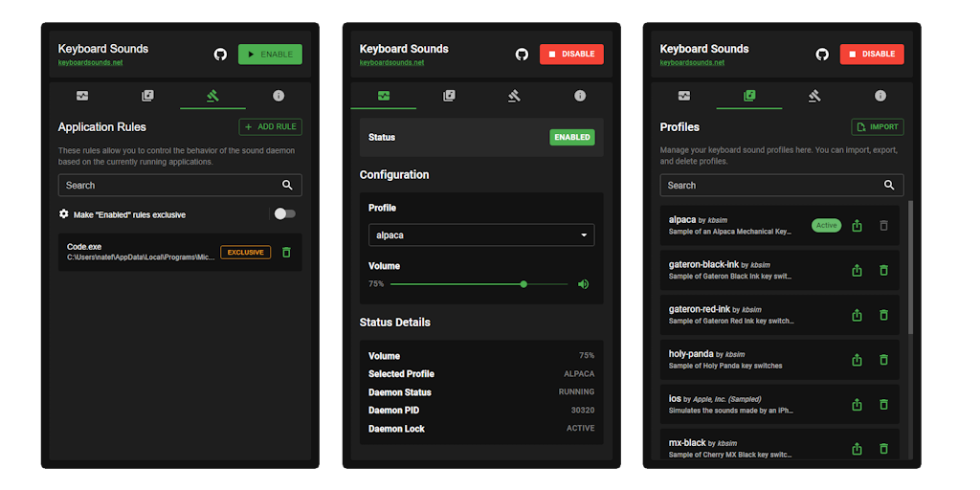
Task: Delete the Code.exe application rule
Action: [286, 253]
